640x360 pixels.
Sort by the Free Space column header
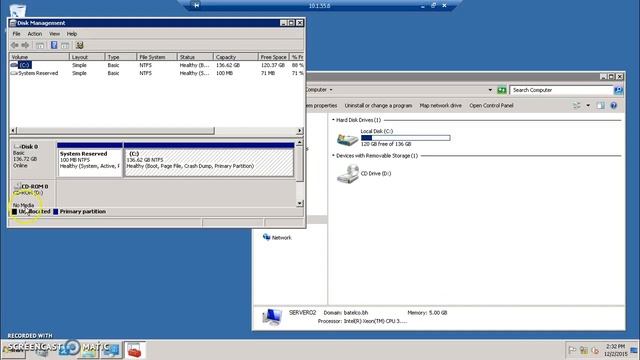[x=273, y=57]
